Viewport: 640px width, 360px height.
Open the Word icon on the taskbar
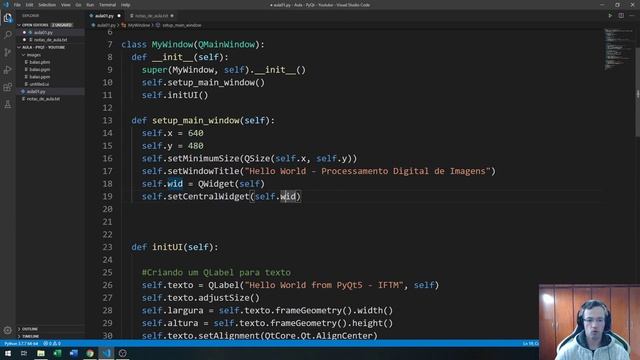(73, 353)
